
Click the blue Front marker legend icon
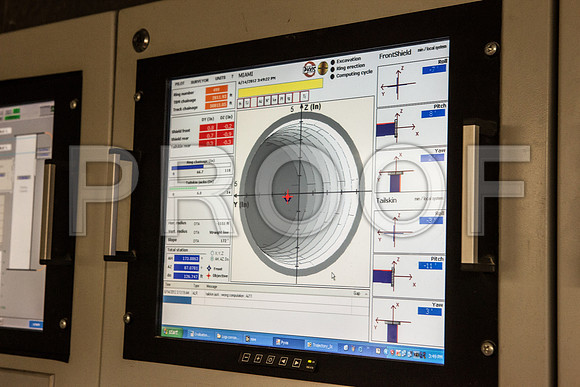coord(209,268)
